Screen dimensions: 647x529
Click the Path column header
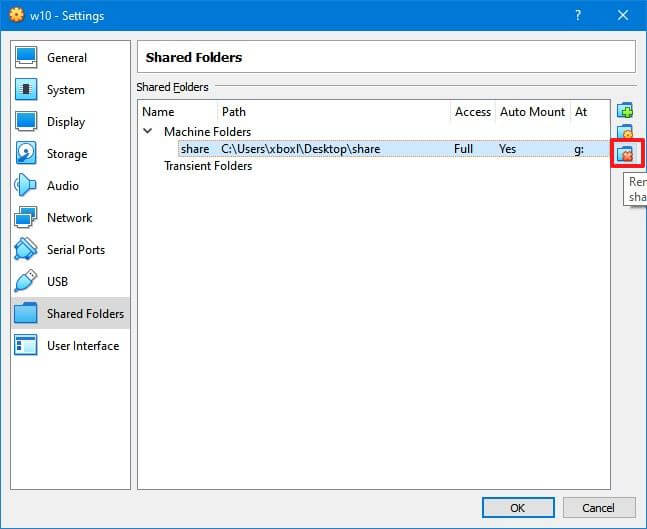(334, 112)
